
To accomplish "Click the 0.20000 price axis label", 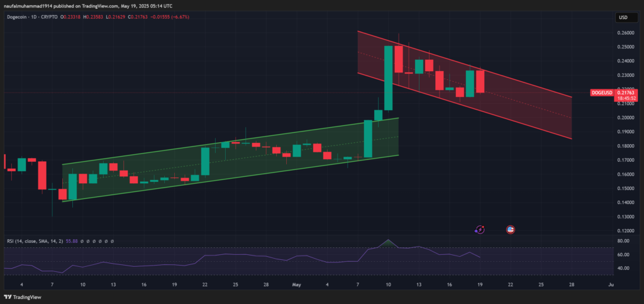I will pyautogui.click(x=625, y=118).
